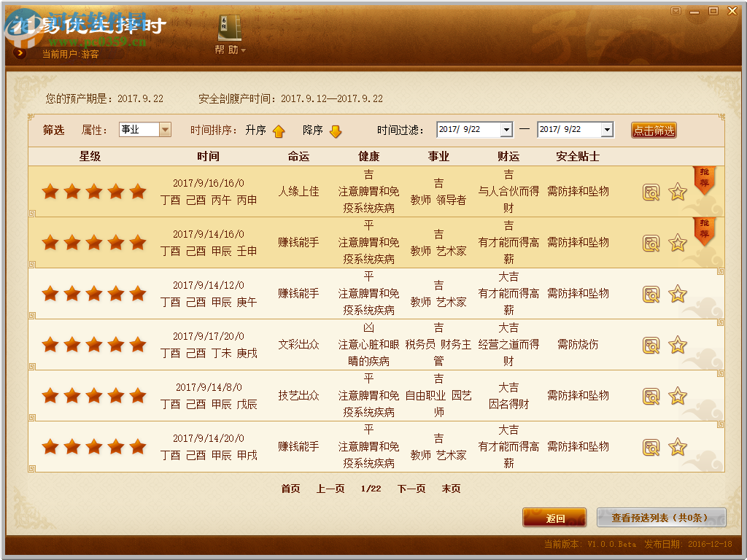Click the 点击筛选 filter button
This screenshot has height=560, width=747.
[653, 129]
